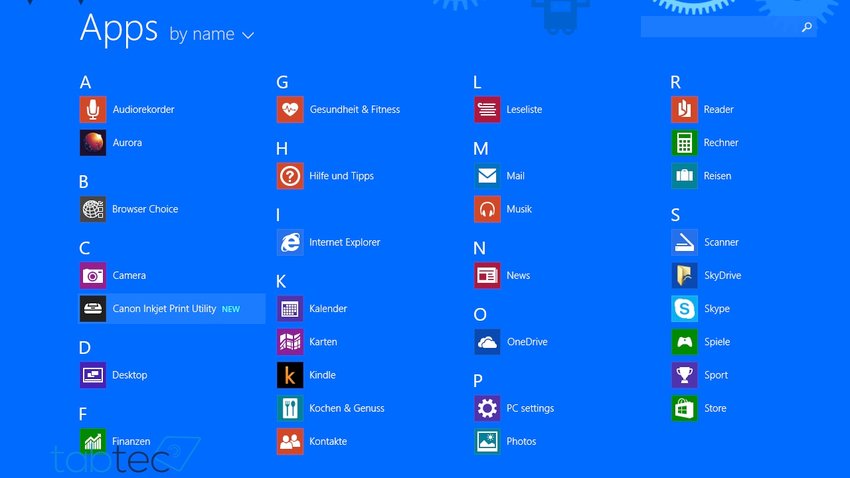Open Kochen & Genuss cutlery icon
Image resolution: width=850 pixels, height=478 pixels.
point(290,408)
